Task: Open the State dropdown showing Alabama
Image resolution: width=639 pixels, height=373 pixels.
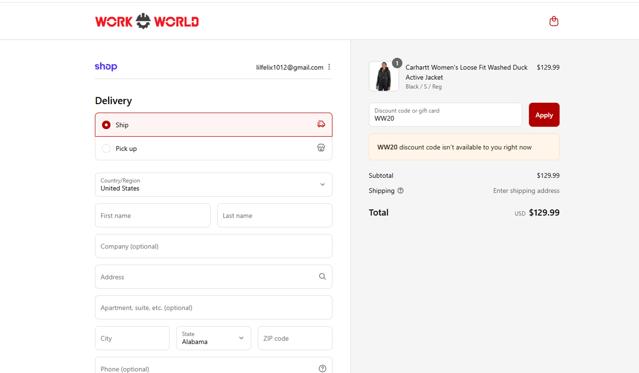Action: click(214, 338)
